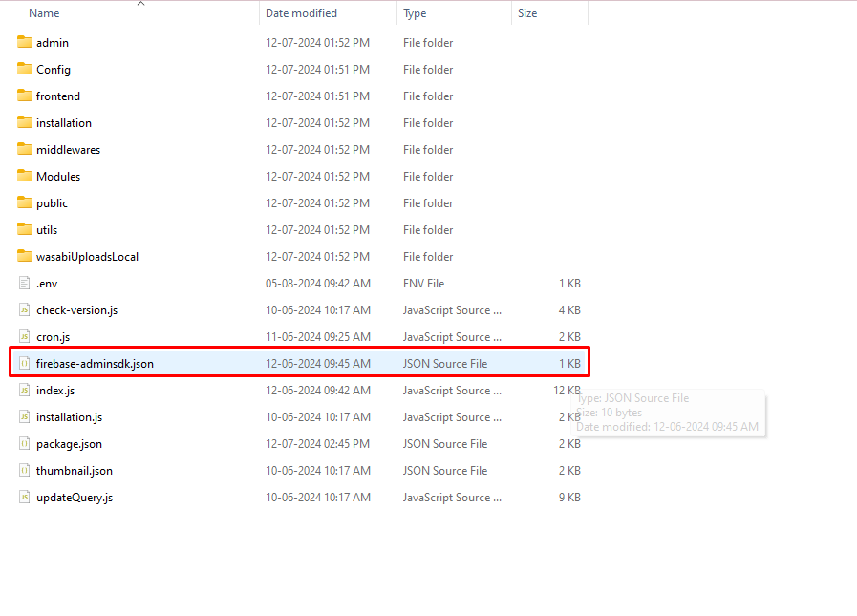Sort by the Date modified column

(x=301, y=13)
